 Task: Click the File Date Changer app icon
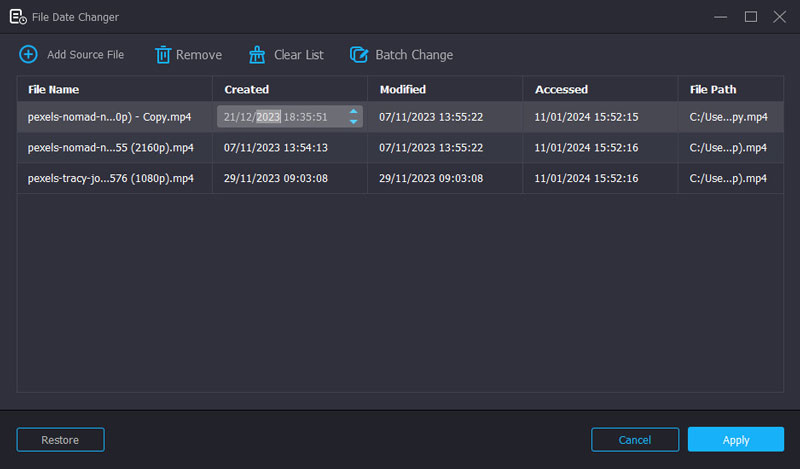[x=17, y=17]
